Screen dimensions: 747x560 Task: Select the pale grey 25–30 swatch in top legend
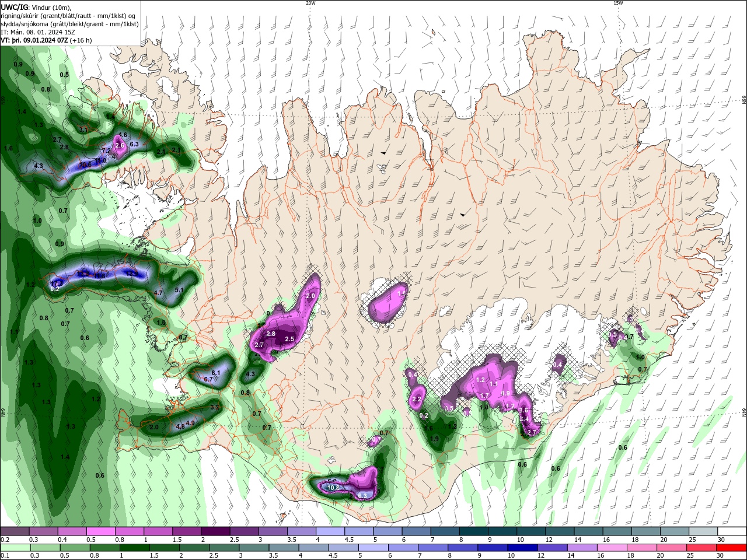tap(704, 531)
